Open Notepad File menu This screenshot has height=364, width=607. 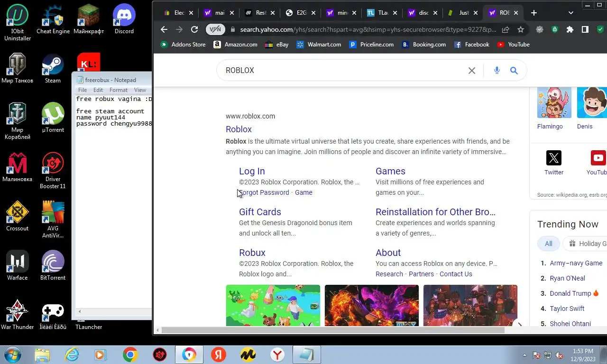[83, 90]
